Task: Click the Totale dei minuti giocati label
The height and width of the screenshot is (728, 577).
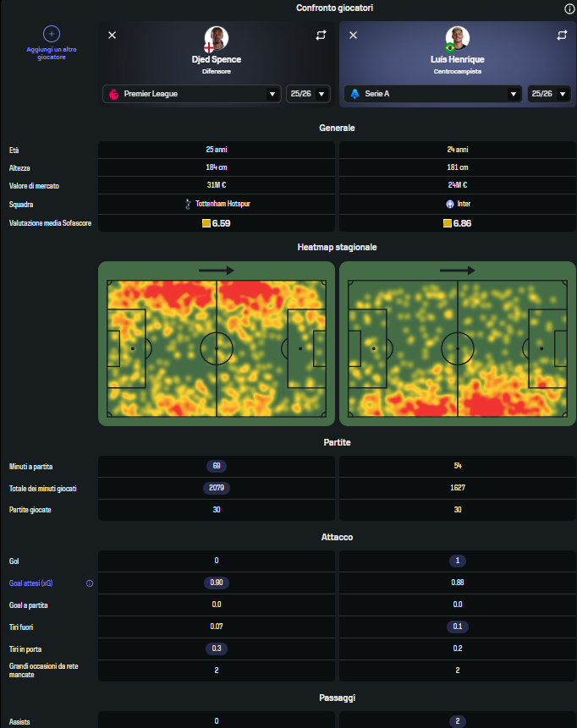Action: 43,489
